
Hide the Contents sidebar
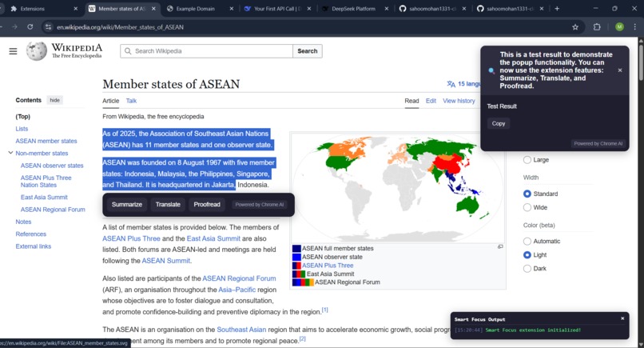pos(54,100)
